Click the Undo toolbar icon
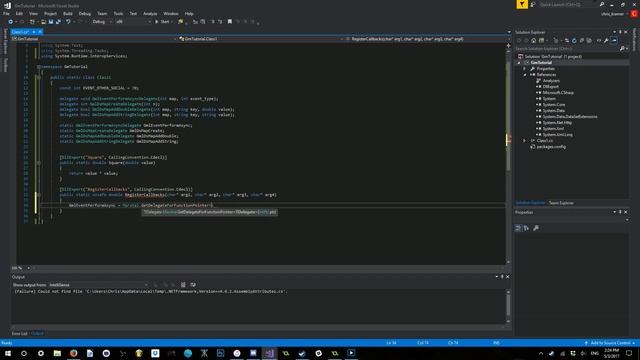This screenshot has height=360, width=640. [68, 22]
